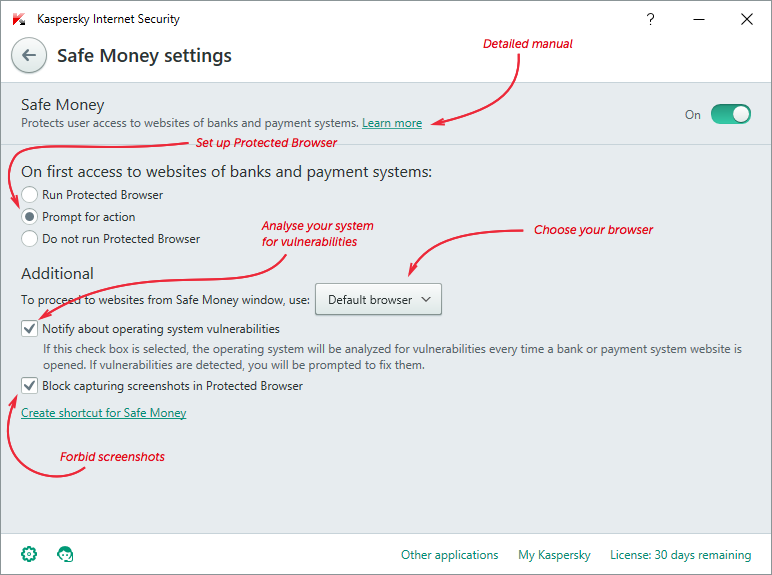Click the Safe Money settings page title
The image size is (772, 575).
pos(144,56)
